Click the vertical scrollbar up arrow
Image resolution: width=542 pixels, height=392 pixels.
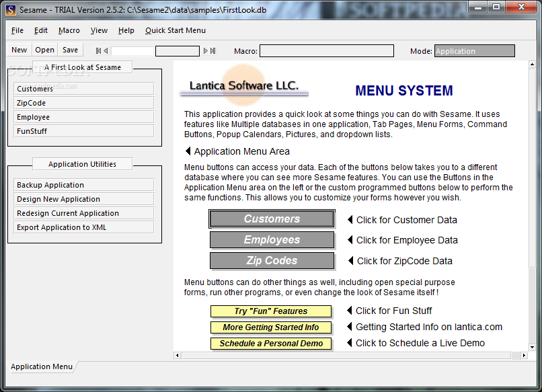point(533,65)
